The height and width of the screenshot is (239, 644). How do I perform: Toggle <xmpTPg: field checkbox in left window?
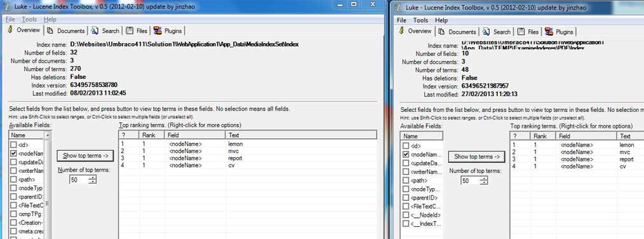[x=13, y=214]
